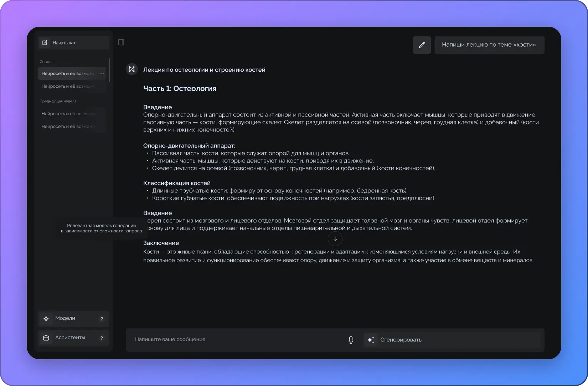588x386 pixels.
Task: Click the Релевантная модель генерации tooltip
Action: click(x=101, y=228)
